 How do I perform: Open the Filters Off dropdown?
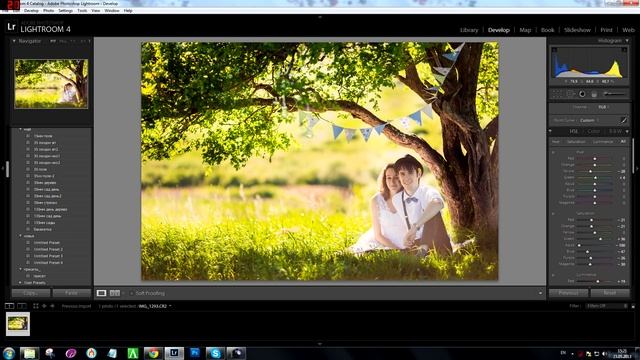[607, 306]
